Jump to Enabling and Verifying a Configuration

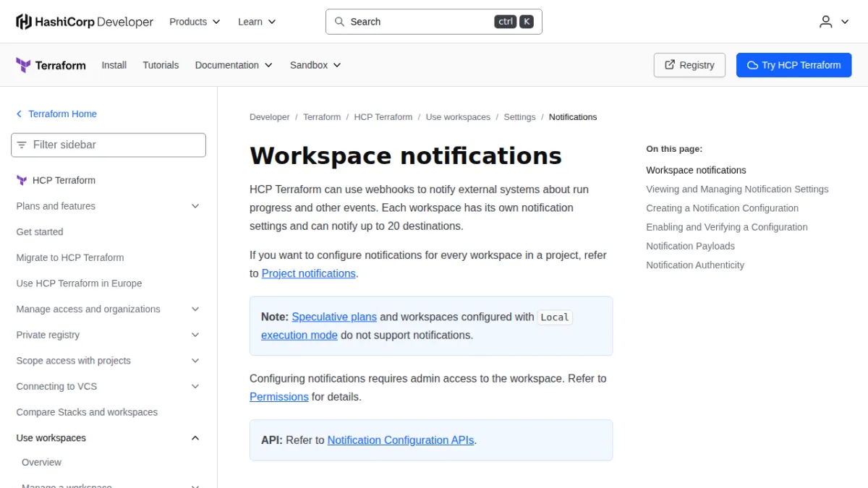(727, 227)
